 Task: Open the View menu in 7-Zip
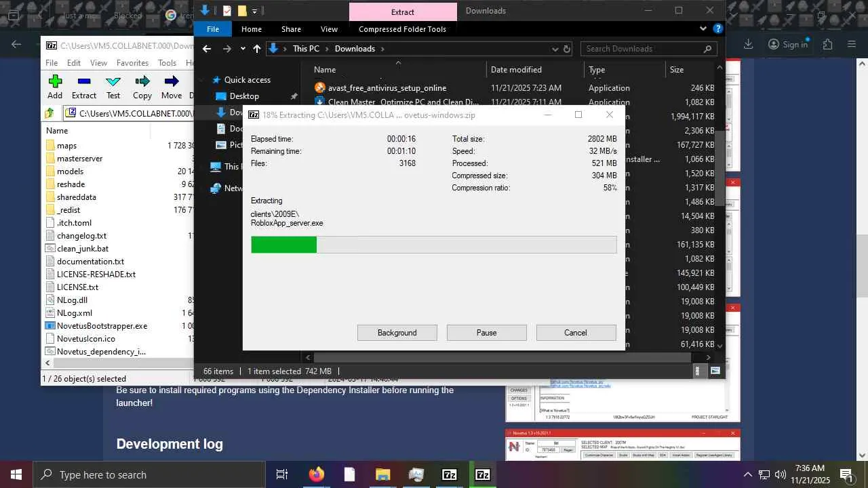click(x=98, y=62)
